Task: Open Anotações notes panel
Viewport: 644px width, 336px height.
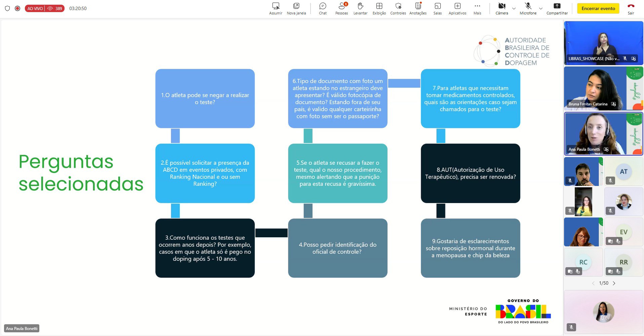Action: coord(418,8)
